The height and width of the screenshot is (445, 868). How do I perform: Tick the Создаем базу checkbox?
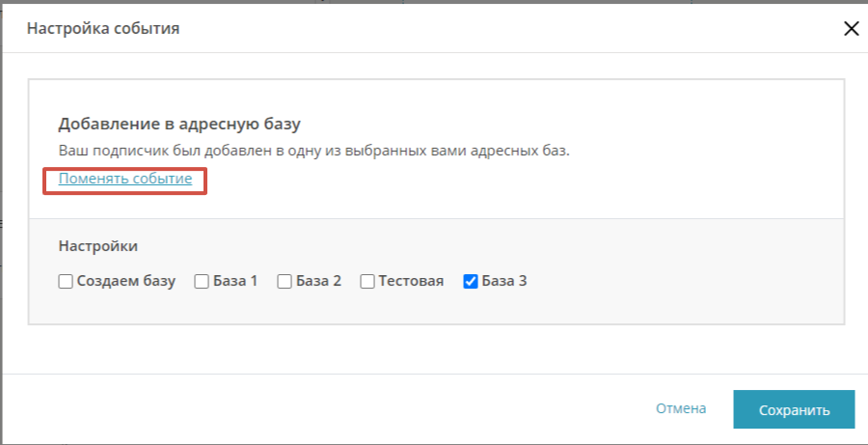[66, 282]
